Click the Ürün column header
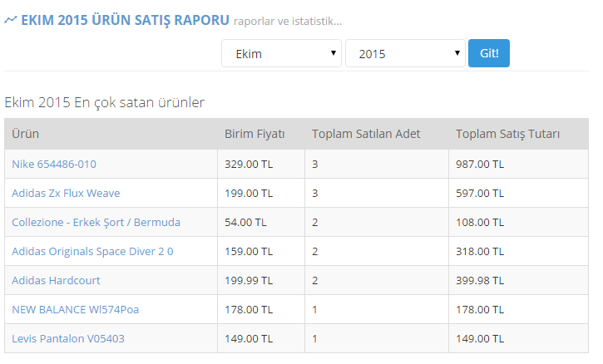The height and width of the screenshot is (364, 603). 25,134
